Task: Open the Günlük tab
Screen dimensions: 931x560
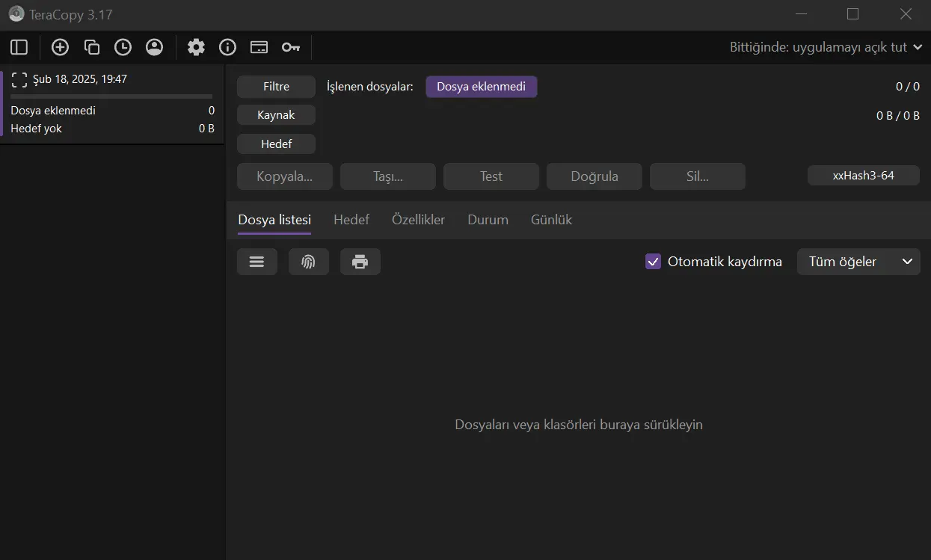Action: (x=552, y=220)
